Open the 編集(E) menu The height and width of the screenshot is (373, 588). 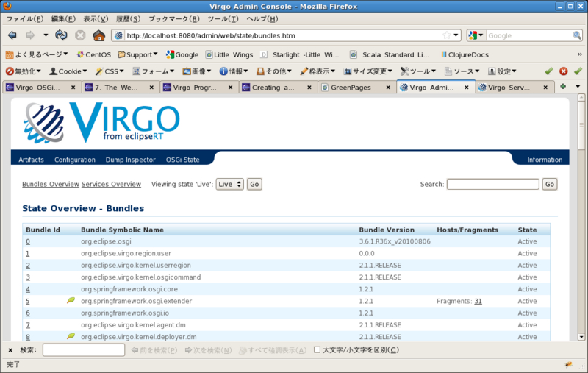63,19
